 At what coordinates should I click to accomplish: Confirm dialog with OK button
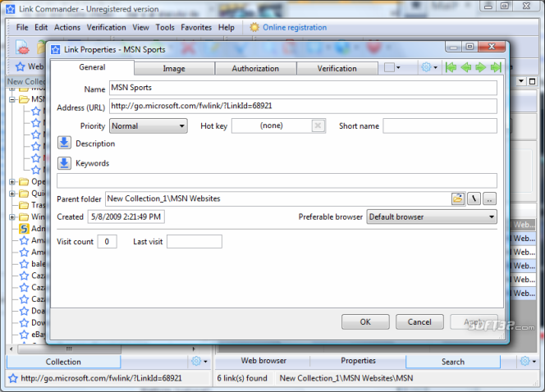pos(365,321)
